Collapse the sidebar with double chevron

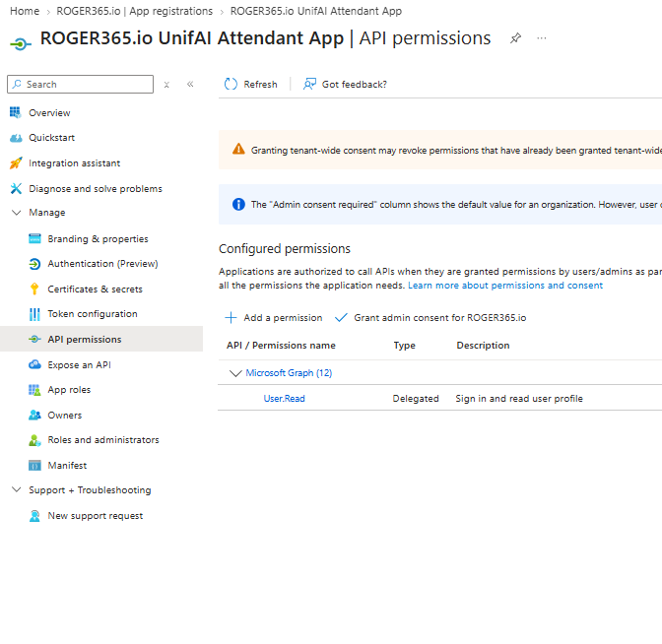tap(190, 84)
